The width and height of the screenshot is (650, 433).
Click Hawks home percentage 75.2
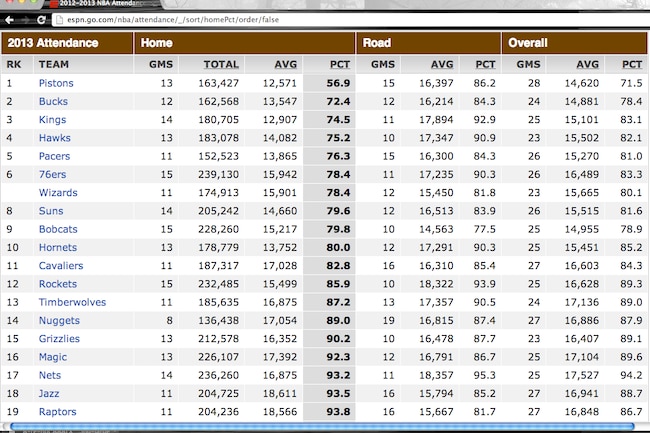point(338,138)
